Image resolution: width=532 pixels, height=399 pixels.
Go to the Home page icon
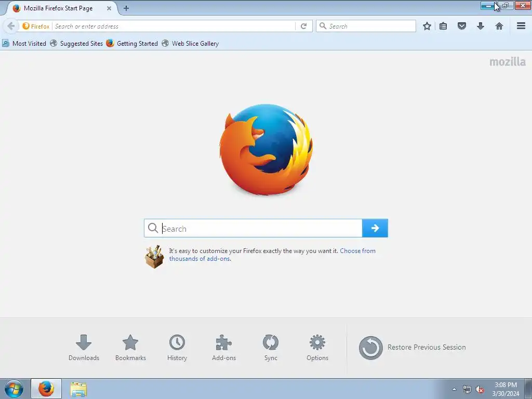499,26
